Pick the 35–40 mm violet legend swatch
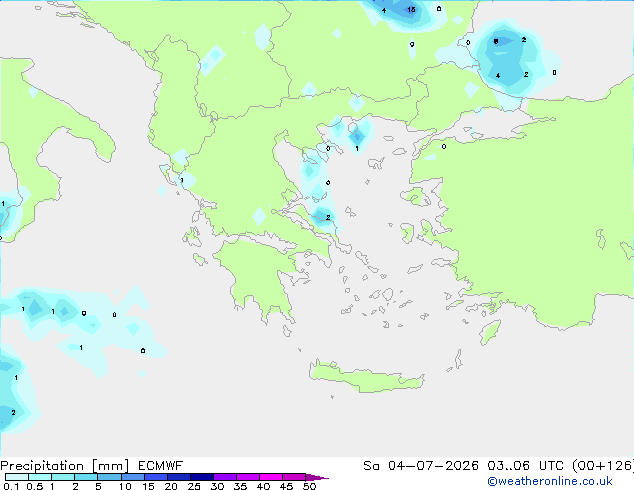This screenshot has width=634, height=490. [x=248, y=477]
